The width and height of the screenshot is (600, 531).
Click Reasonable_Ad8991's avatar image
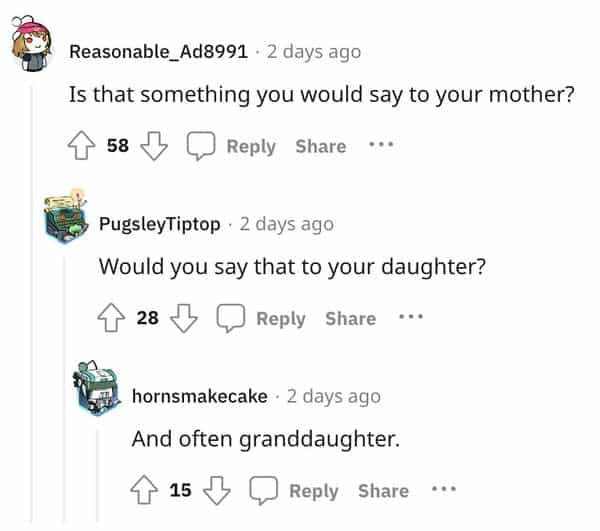tap(33, 48)
